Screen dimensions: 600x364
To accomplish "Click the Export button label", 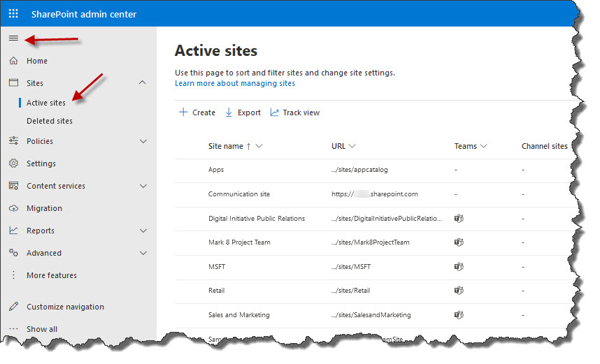I will 249,112.
